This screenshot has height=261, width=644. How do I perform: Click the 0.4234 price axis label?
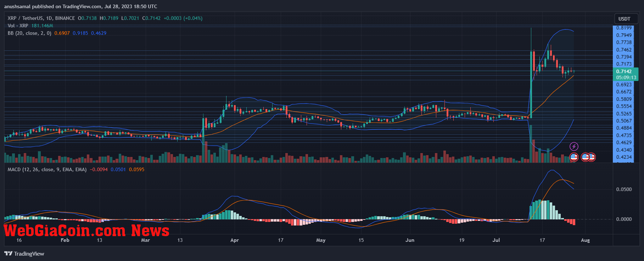624,157
